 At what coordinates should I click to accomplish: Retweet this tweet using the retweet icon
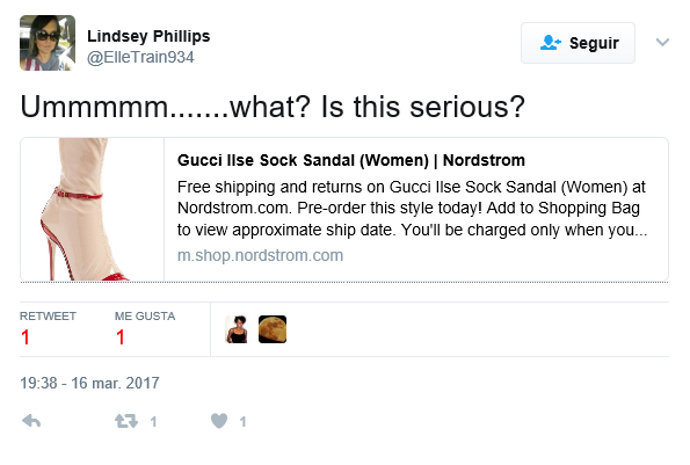coord(126,422)
